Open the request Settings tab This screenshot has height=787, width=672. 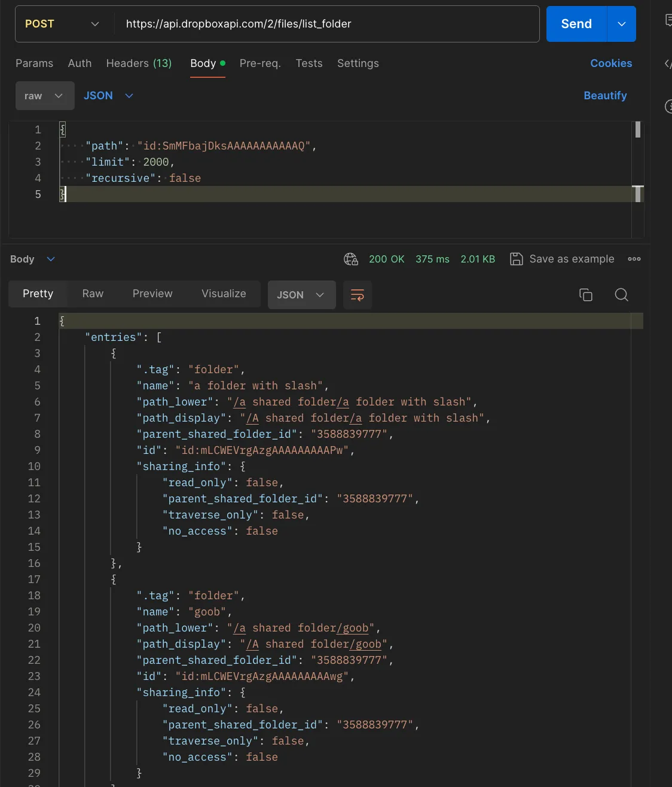358,63
